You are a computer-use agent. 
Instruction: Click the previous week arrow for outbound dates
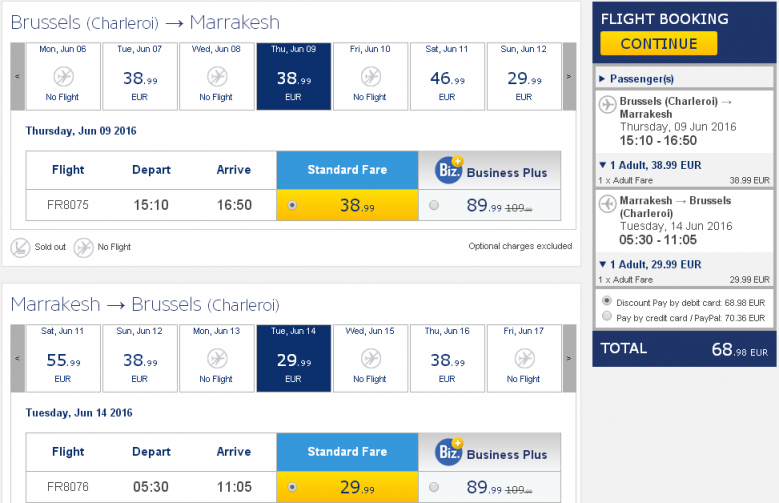click(x=17, y=77)
